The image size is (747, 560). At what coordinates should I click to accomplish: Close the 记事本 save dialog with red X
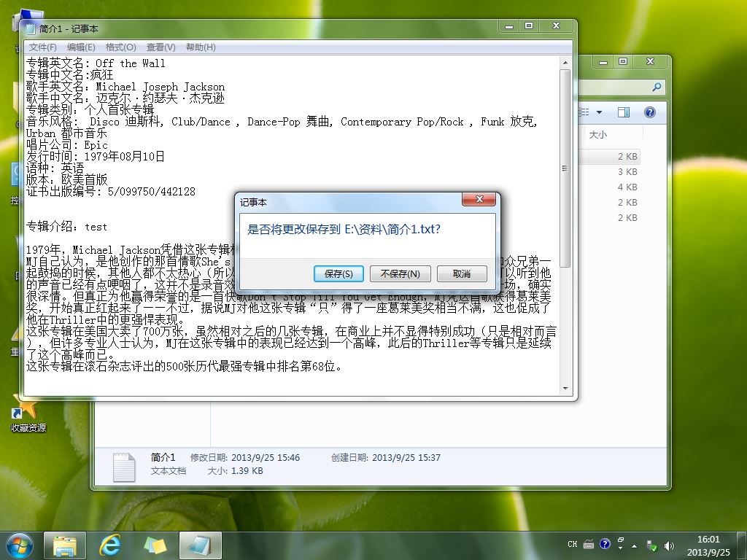point(480,199)
